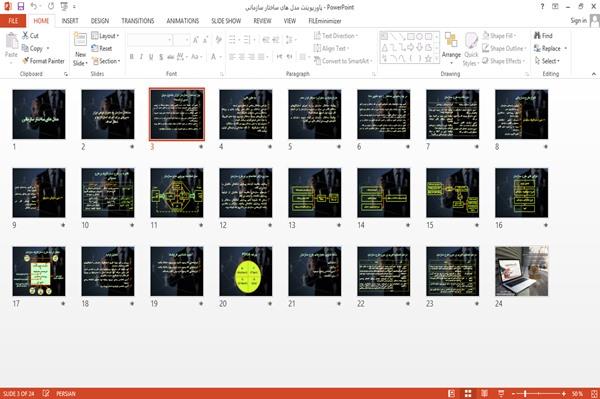Click the Save icon in quick access toolbar
The width and height of the screenshot is (600, 399).
(21, 6)
